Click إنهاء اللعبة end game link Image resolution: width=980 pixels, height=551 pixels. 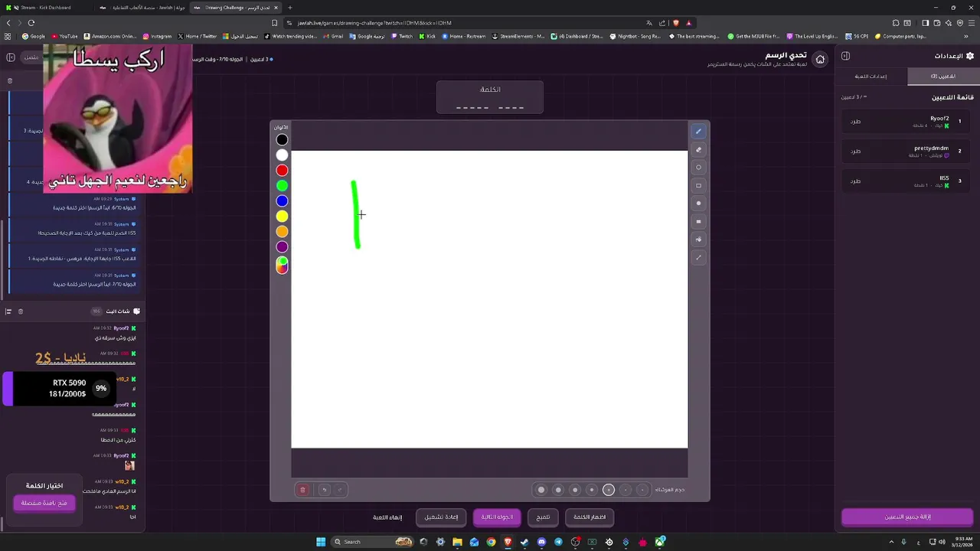[x=387, y=517]
